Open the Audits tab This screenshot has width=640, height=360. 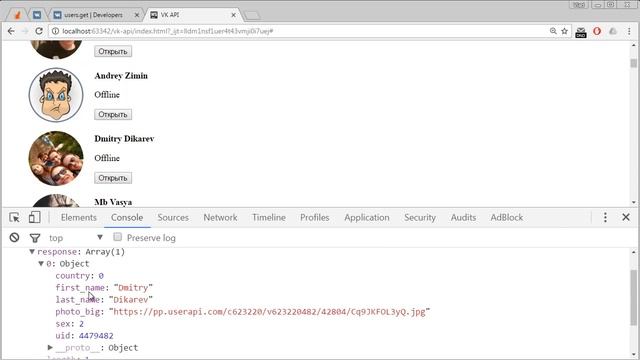coord(463,218)
